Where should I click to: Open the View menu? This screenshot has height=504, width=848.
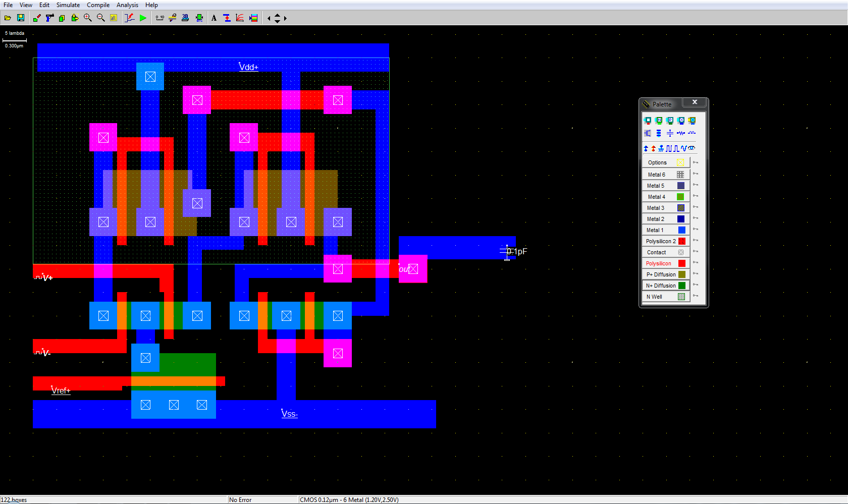[x=26, y=5]
